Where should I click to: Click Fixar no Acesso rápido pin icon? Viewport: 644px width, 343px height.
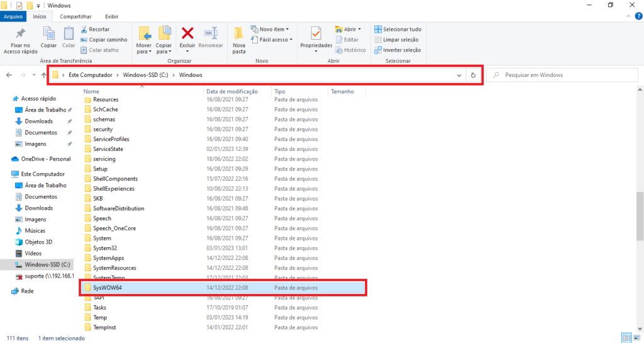coord(21,33)
